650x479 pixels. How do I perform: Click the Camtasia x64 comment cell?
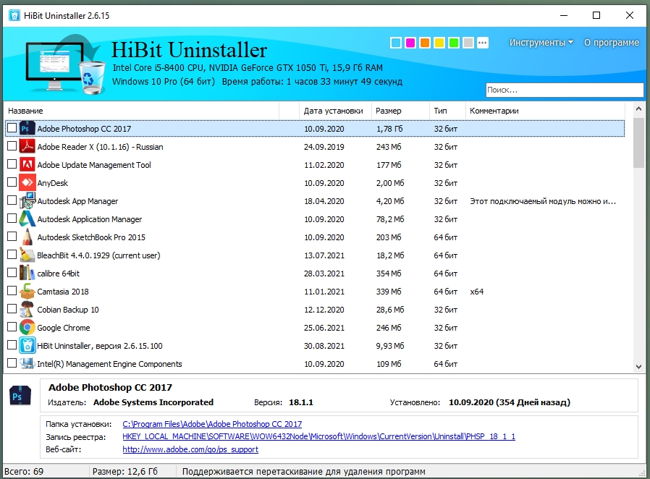click(x=477, y=292)
